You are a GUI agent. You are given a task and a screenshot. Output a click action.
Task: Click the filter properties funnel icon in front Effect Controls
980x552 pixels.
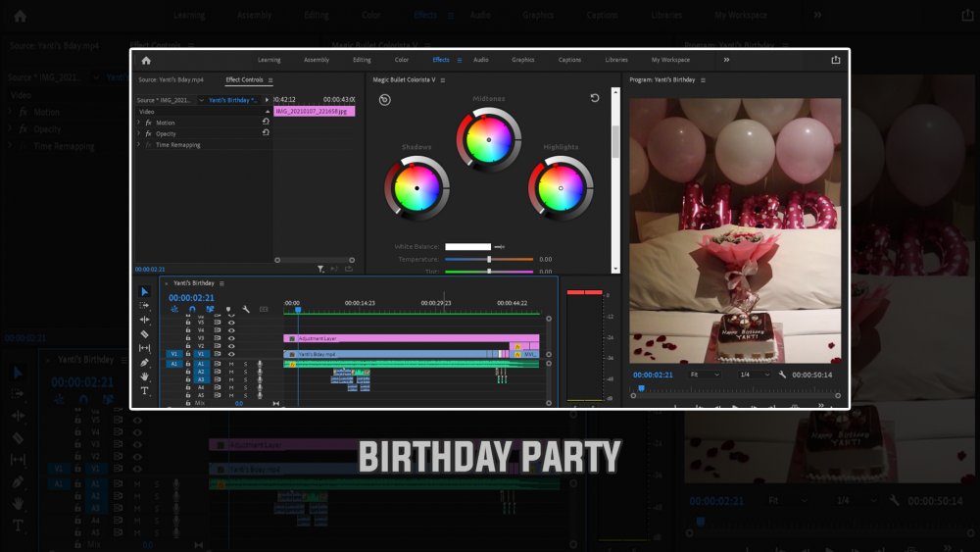point(320,269)
